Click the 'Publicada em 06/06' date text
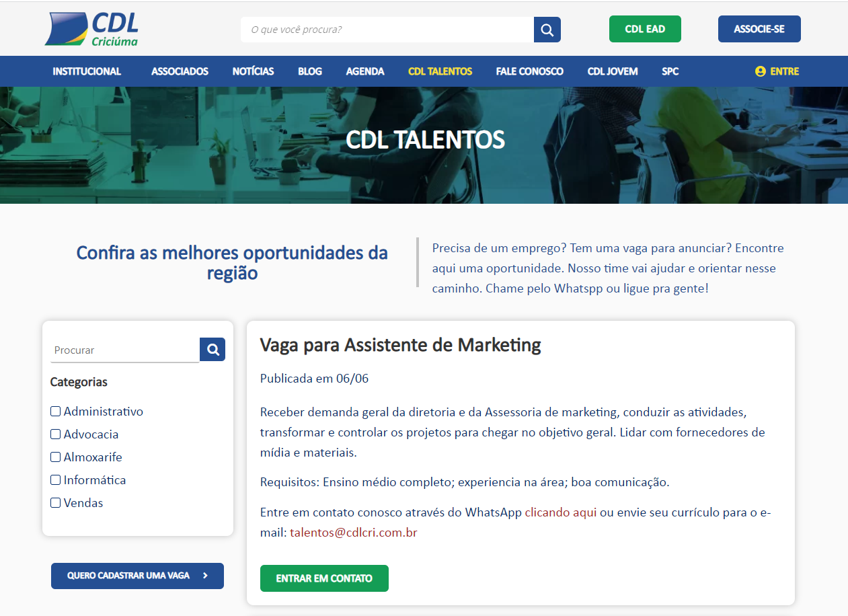Image resolution: width=848 pixels, height=616 pixels. (315, 379)
